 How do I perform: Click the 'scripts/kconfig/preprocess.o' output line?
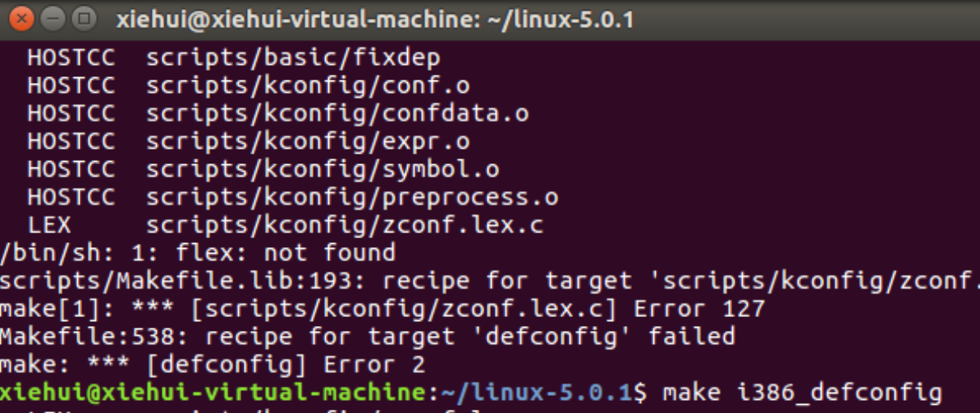pos(352,197)
